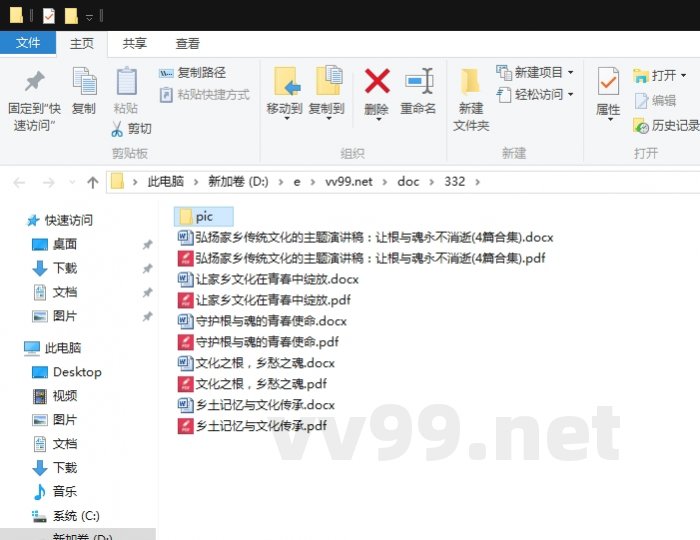Open Videos (视频) under This PC
Screen dimensions: 700x540
point(54,395)
